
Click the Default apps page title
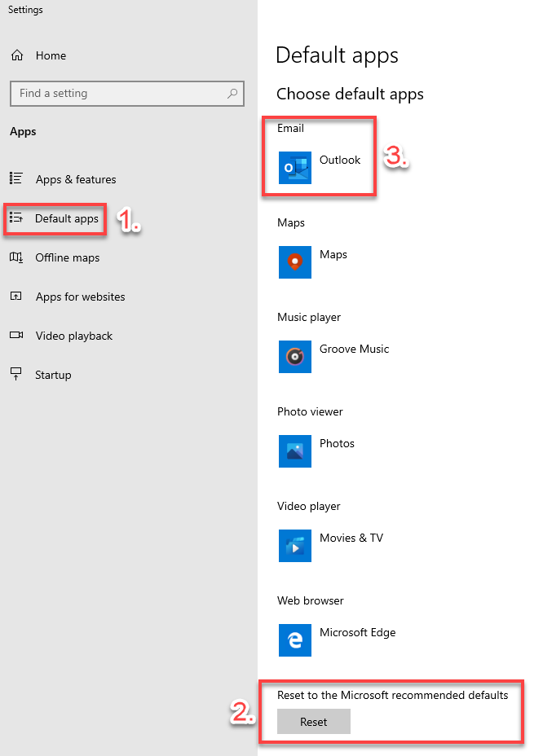point(337,55)
